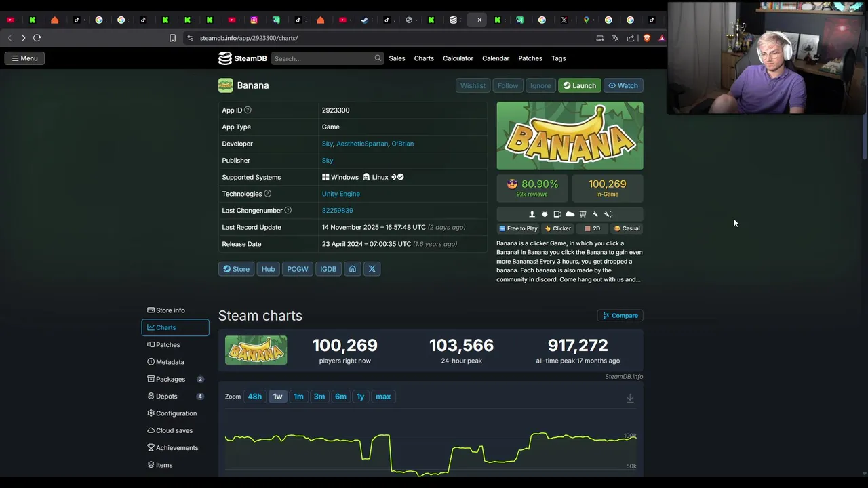Open Tags in top navigation

[x=559, y=58]
